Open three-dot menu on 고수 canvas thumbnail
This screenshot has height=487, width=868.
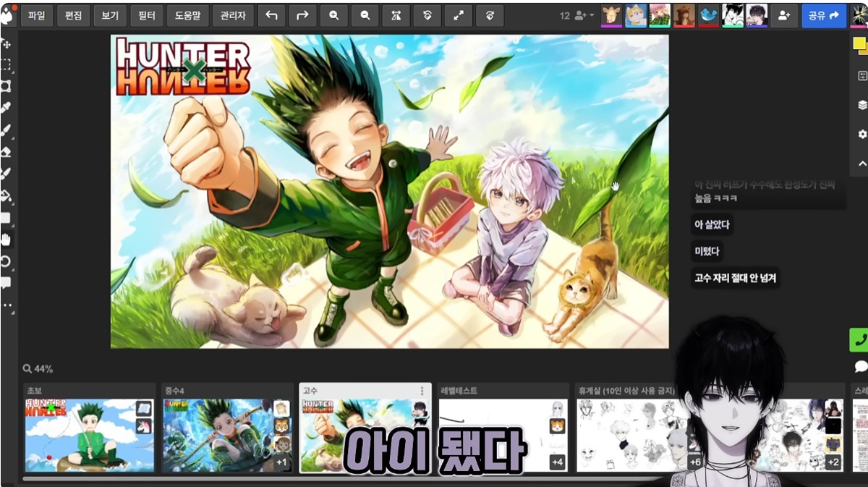pyautogui.click(x=422, y=391)
